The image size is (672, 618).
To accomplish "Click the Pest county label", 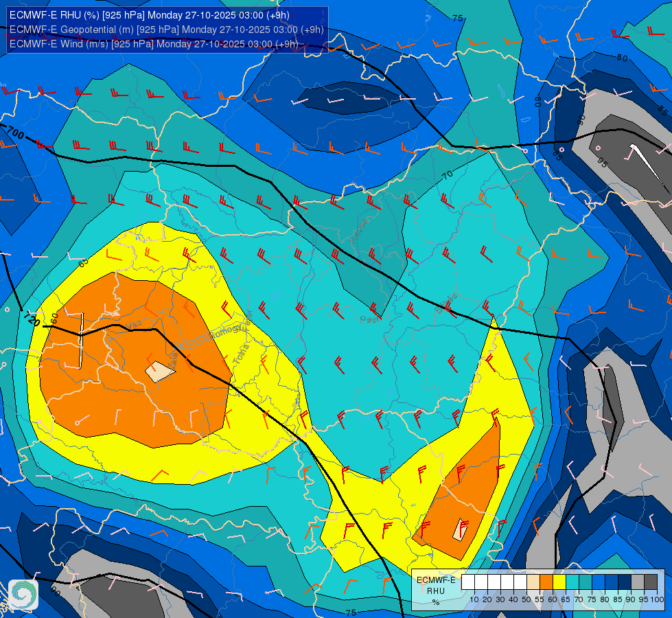I will [369, 319].
